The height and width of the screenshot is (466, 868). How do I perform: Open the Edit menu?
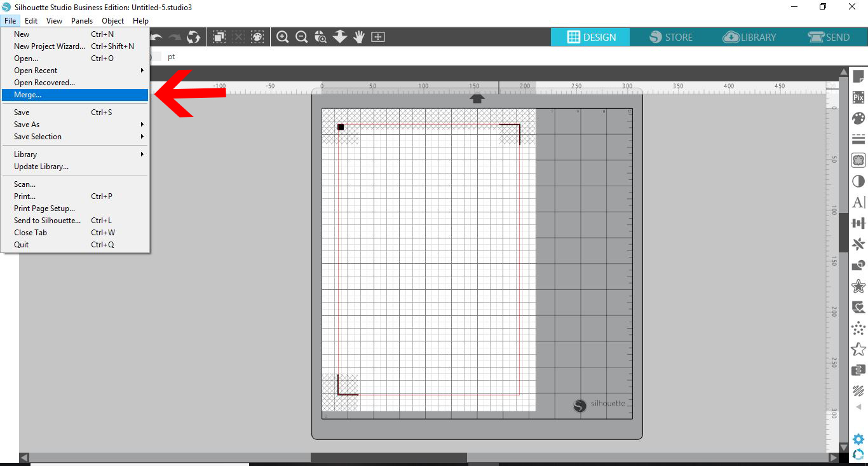[x=31, y=21]
